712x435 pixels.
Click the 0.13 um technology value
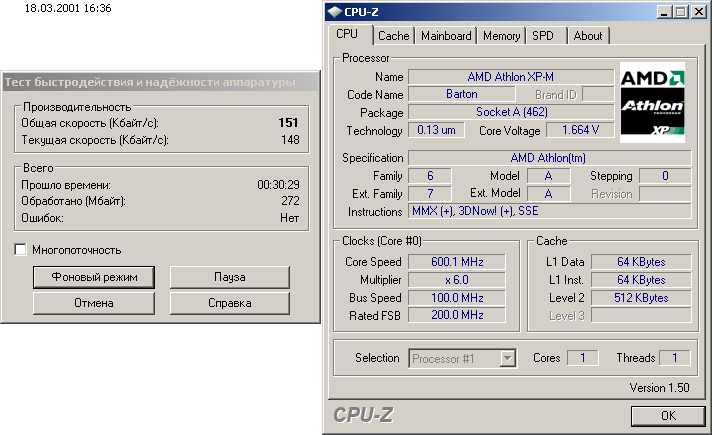tap(436, 130)
